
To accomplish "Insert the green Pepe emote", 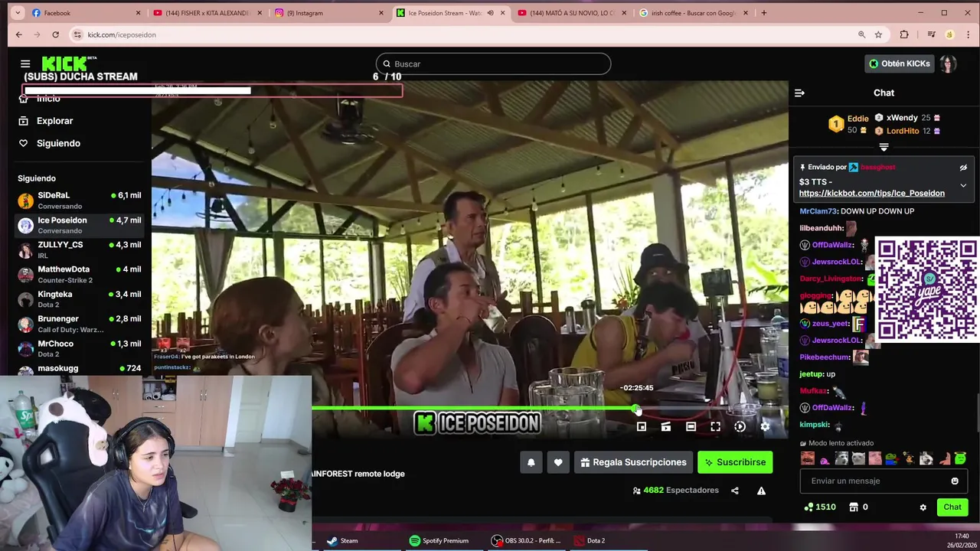I will pyautogui.click(x=892, y=458).
